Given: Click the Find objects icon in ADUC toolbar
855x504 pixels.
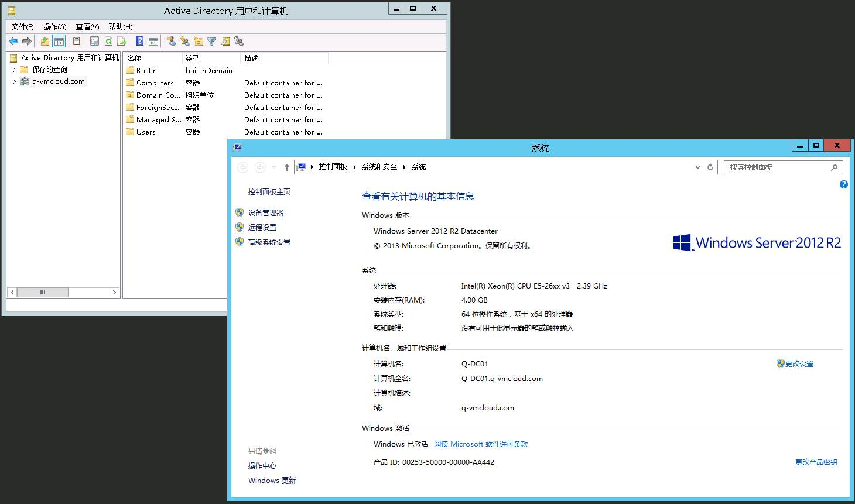Looking at the screenshot, I should click(225, 42).
